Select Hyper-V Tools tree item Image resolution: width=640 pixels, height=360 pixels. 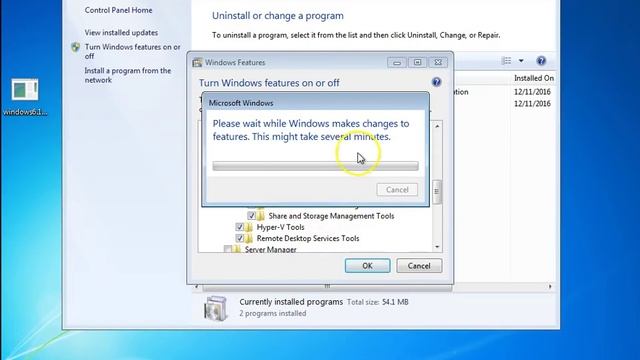tap(280, 227)
